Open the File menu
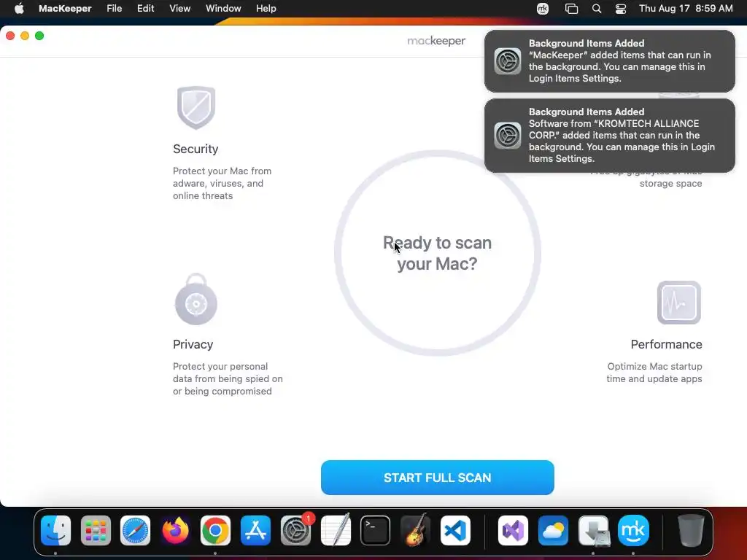Viewport: 747px width, 560px height. click(115, 9)
